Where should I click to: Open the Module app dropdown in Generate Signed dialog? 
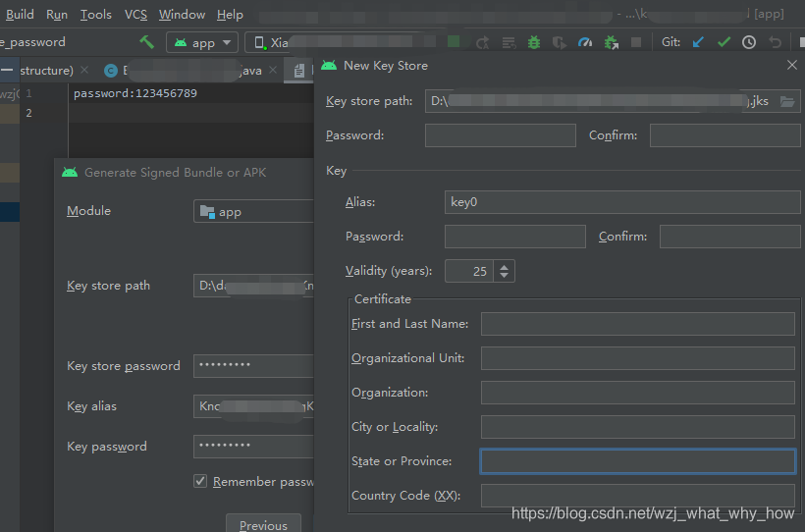[253, 211]
